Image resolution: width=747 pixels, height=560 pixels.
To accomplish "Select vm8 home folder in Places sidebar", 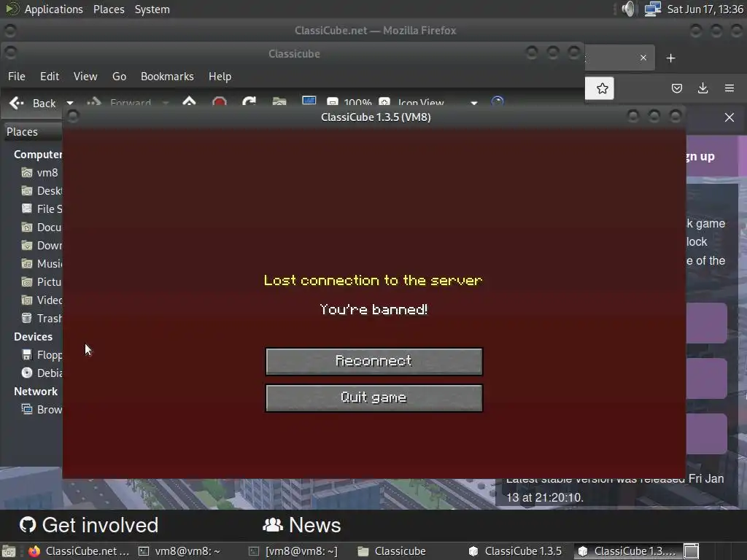I will [x=42, y=173].
